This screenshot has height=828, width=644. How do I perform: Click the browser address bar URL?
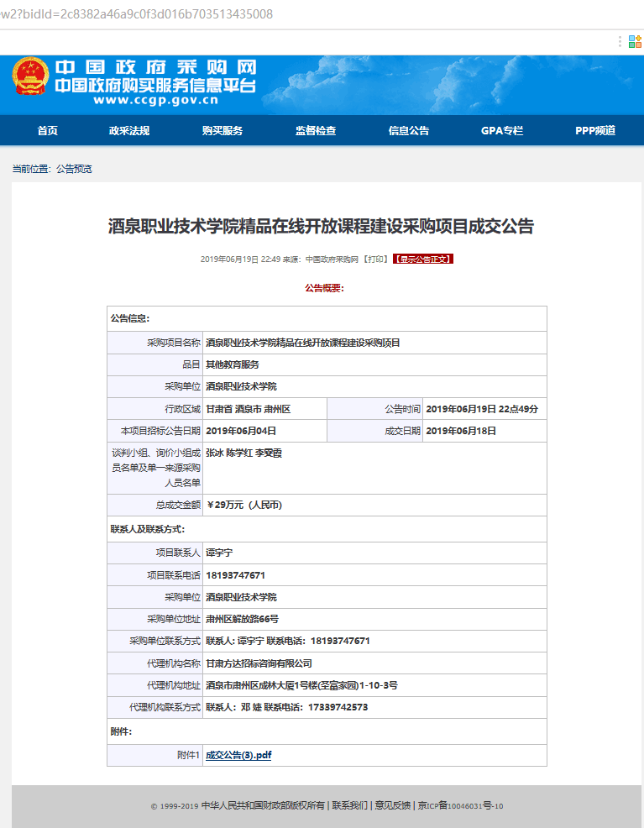[137, 14]
